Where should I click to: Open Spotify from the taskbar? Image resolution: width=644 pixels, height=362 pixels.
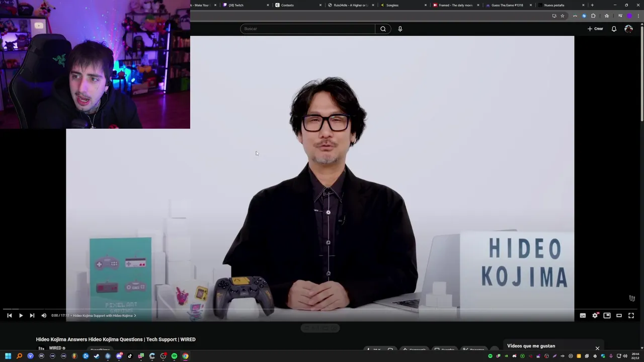click(174, 356)
